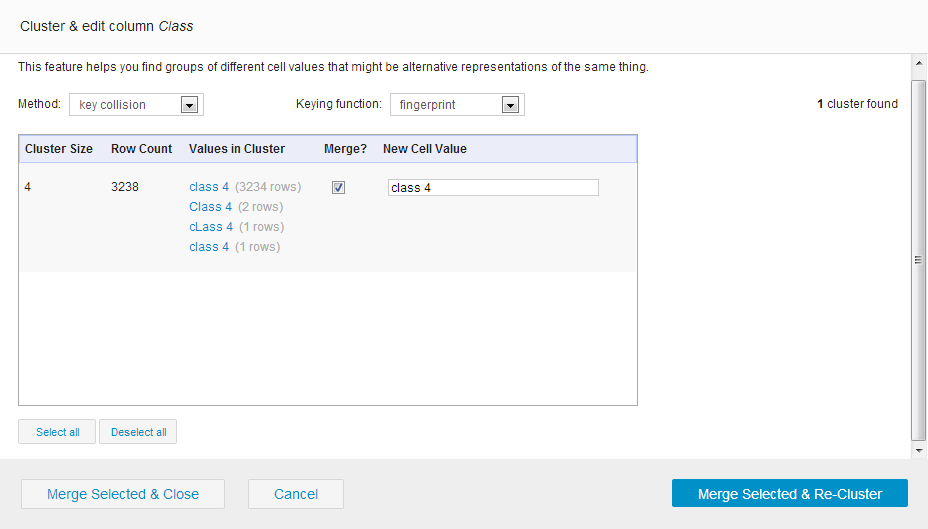Screen dimensions: 928x529
Task: Click the Row Count column header
Action: click(x=142, y=149)
